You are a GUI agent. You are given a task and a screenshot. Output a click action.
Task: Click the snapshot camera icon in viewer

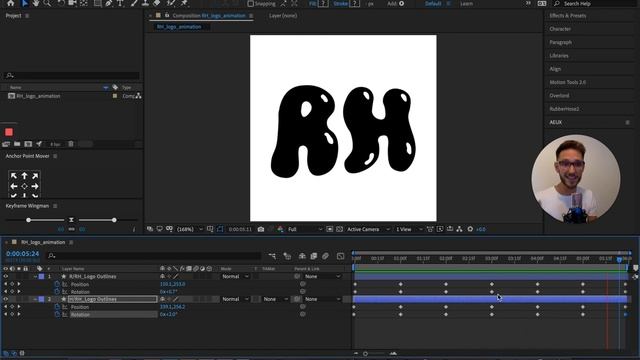[261, 229]
